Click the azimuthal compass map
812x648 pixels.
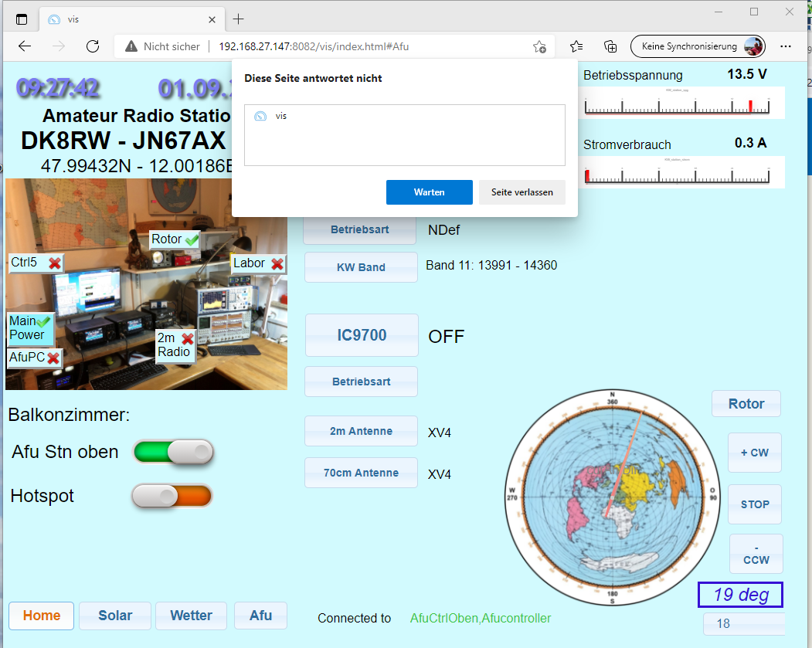[x=612, y=497]
